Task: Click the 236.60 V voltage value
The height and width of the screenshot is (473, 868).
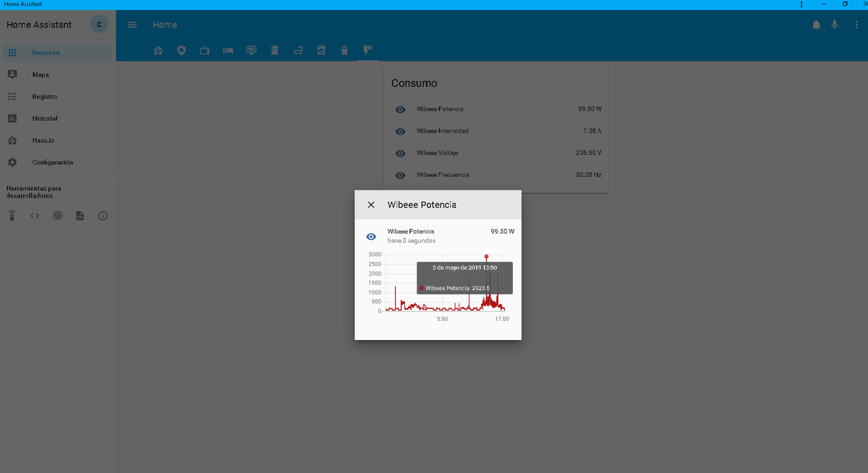Action: [589, 153]
